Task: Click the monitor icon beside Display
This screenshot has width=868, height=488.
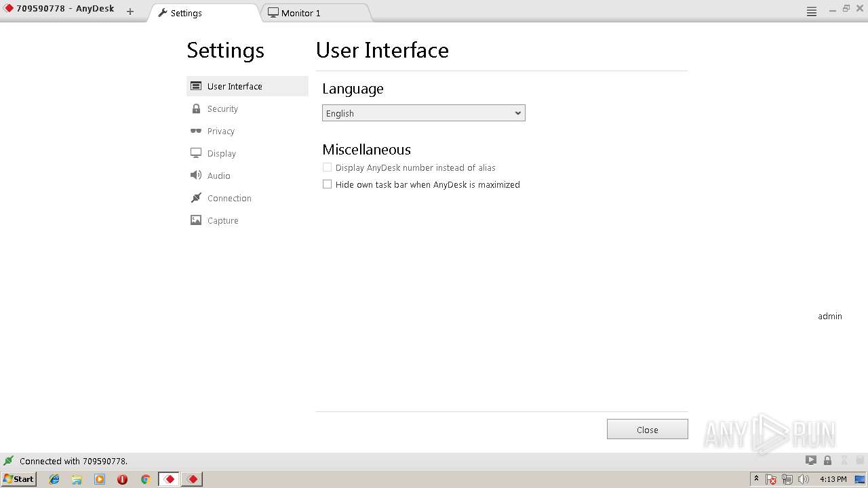Action: coord(196,153)
